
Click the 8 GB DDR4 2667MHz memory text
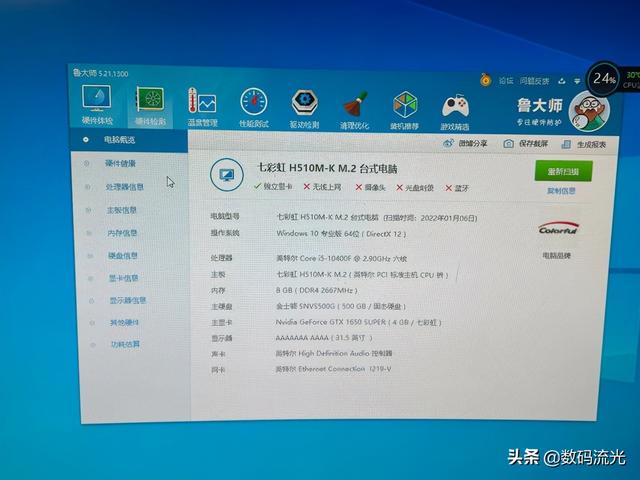pos(317,290)
